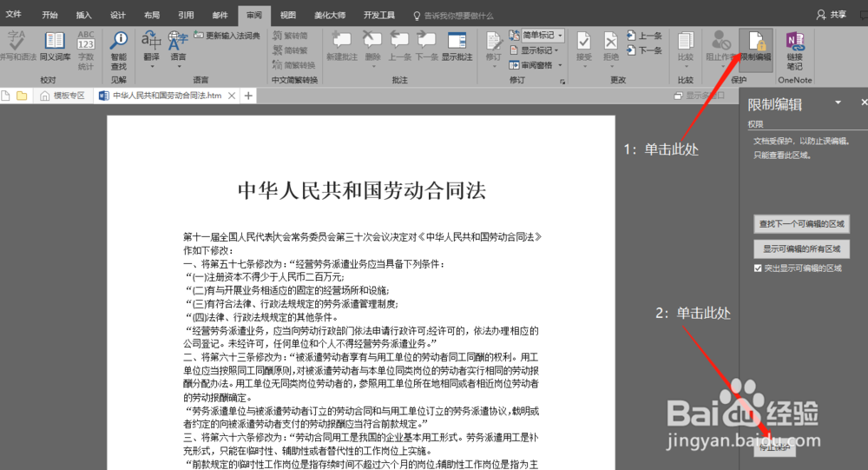Toggle 突出显示可编辑的区域 checkbox
The height and width of the screenshot is (470, 868).
tap(758, 268)
